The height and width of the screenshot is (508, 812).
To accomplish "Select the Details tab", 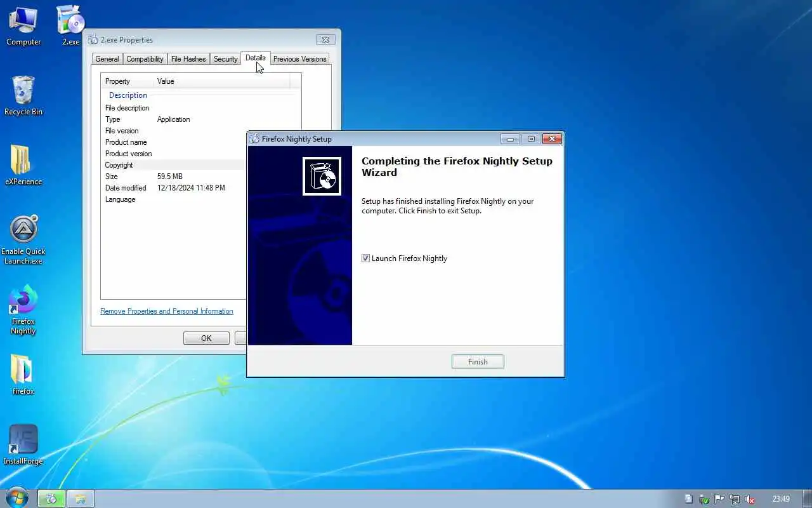I will [x=256, y=58].
